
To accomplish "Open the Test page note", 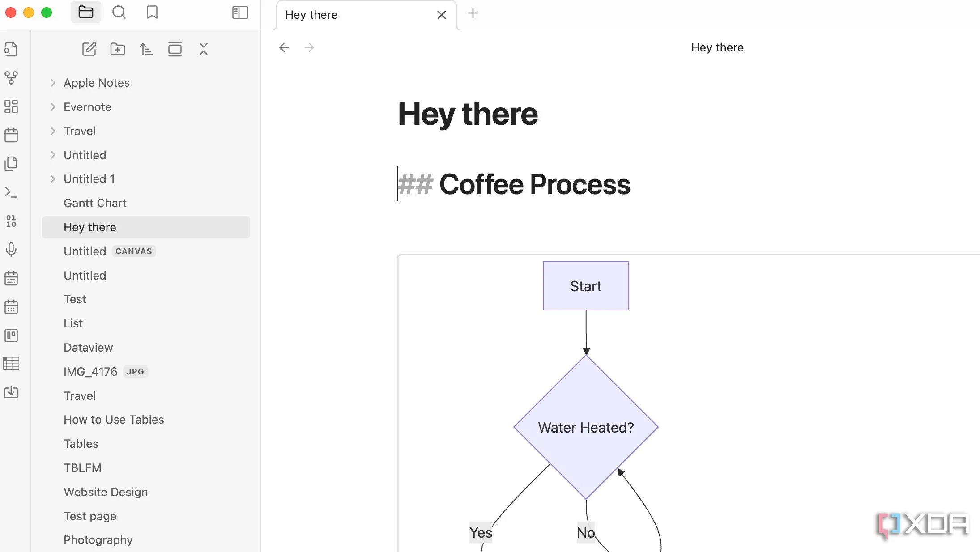I will click(146, 516).
